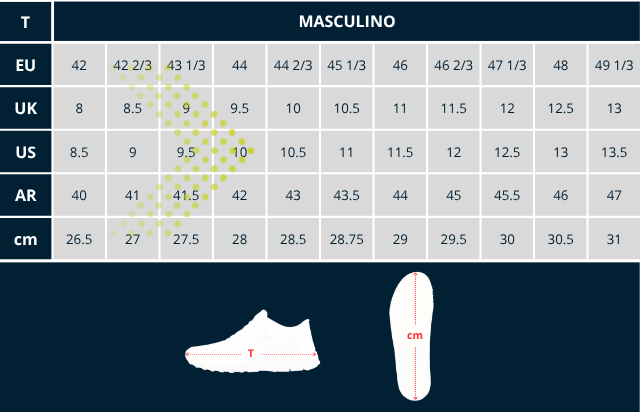Click EU size 49 1/3 cell

pos(614,65)
